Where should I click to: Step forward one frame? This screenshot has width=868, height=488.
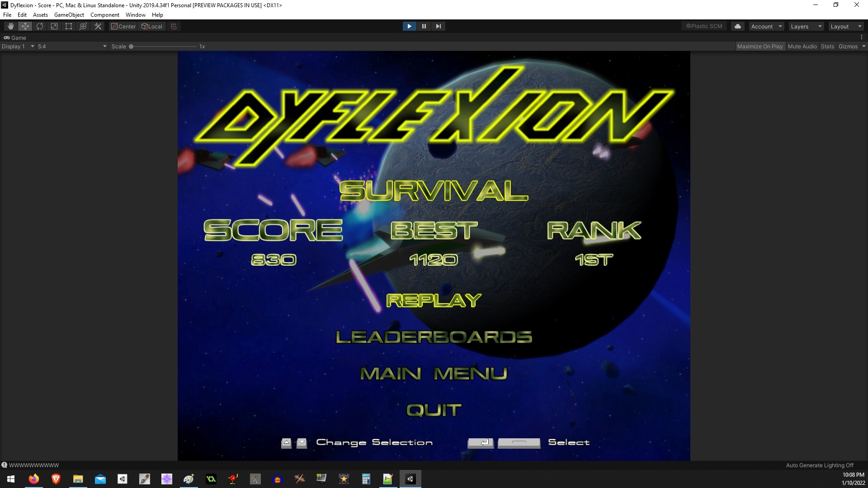(438, 26)
